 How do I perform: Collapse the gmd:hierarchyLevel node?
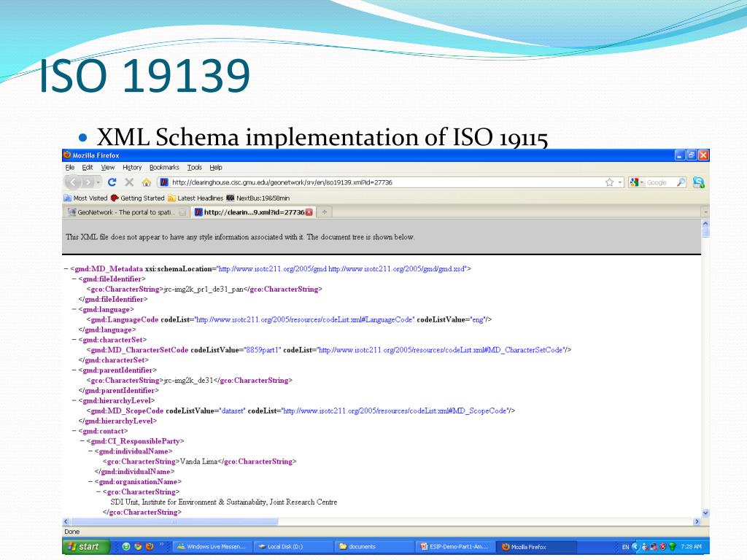pyautogui.click(x=74, y=401)
